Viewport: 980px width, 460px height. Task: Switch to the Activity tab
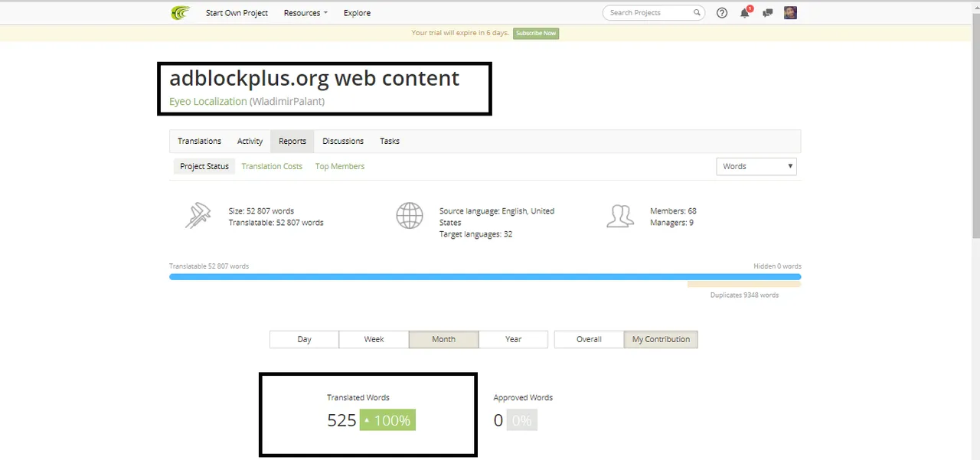[x=250, y=141]
